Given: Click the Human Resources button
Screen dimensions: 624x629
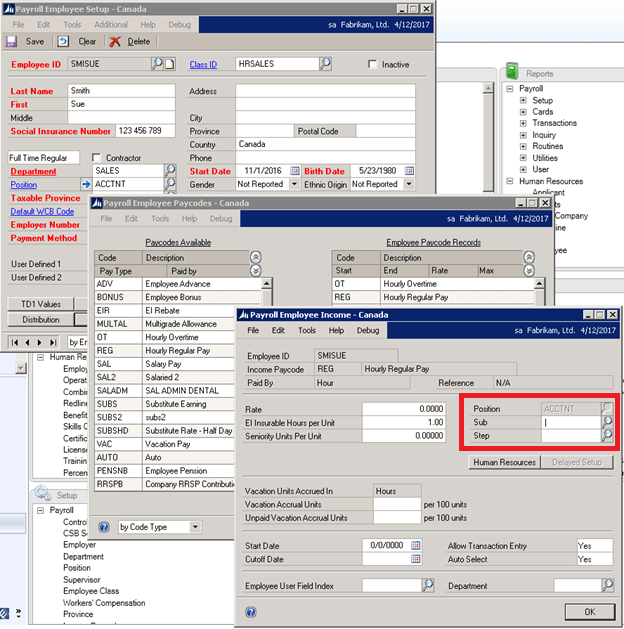Looking at the screenshot, I should [x=504, y=462].
